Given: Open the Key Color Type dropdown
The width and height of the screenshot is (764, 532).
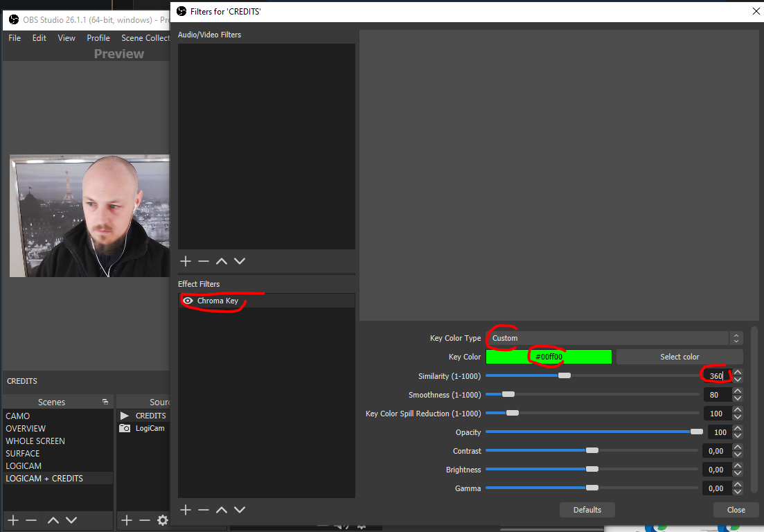Looking at the screenshot, I should tap(613, 337).
